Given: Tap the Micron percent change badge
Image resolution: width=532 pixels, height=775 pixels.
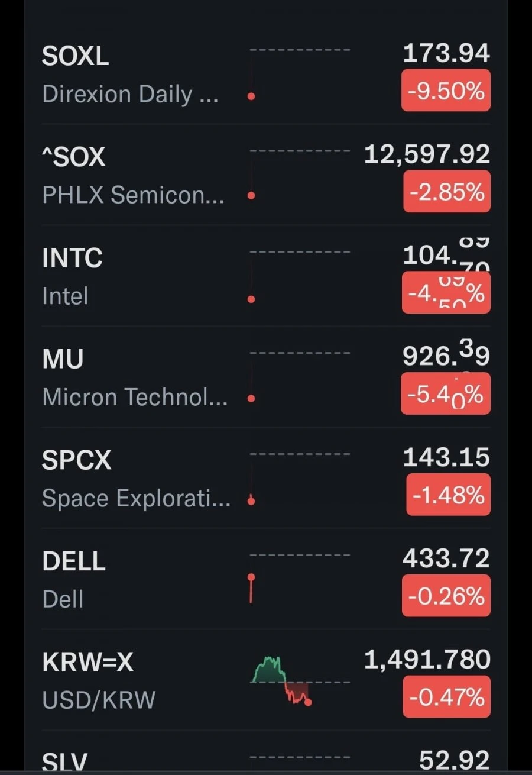Looking at the screenshot, I should (446, 393).
